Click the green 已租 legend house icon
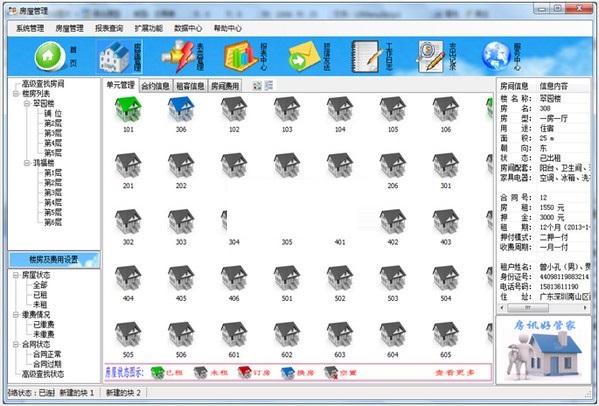The width and height of the screenshot is (599, 406). (x=157, y=372)
